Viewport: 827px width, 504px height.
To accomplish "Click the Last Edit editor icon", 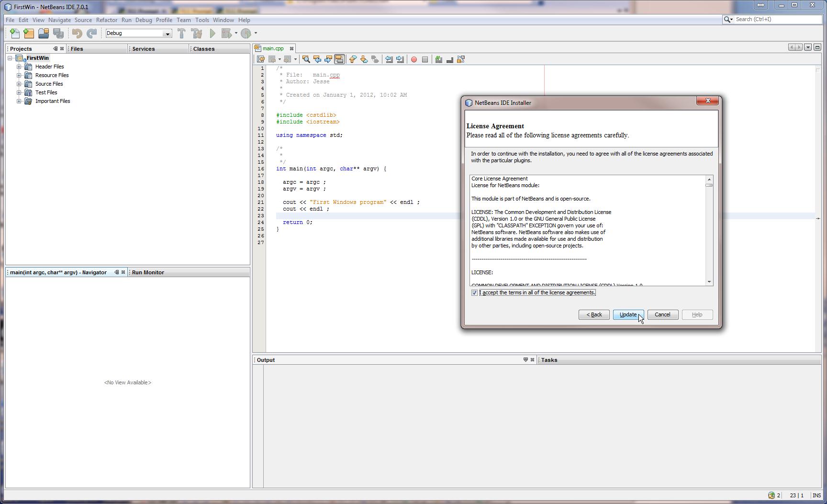I will (261, 59).
